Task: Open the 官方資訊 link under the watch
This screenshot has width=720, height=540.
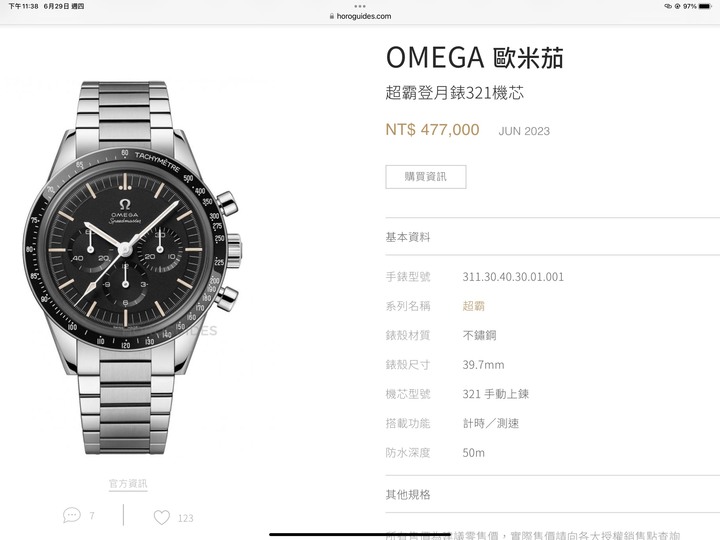Action: (x=128, y=484)
